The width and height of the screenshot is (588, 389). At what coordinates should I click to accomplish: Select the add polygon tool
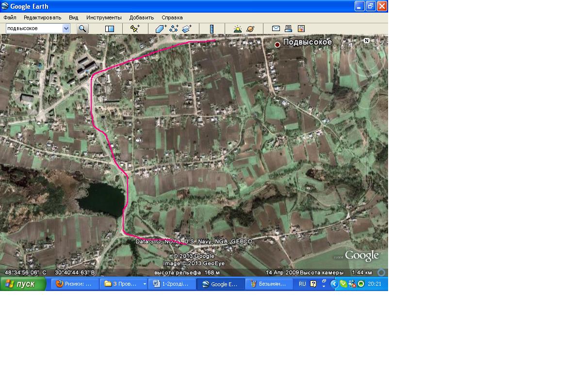tap(161, 29)
